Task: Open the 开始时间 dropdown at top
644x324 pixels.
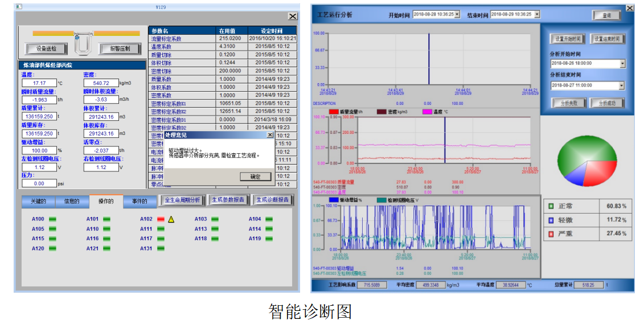Action: coord(457,14)
